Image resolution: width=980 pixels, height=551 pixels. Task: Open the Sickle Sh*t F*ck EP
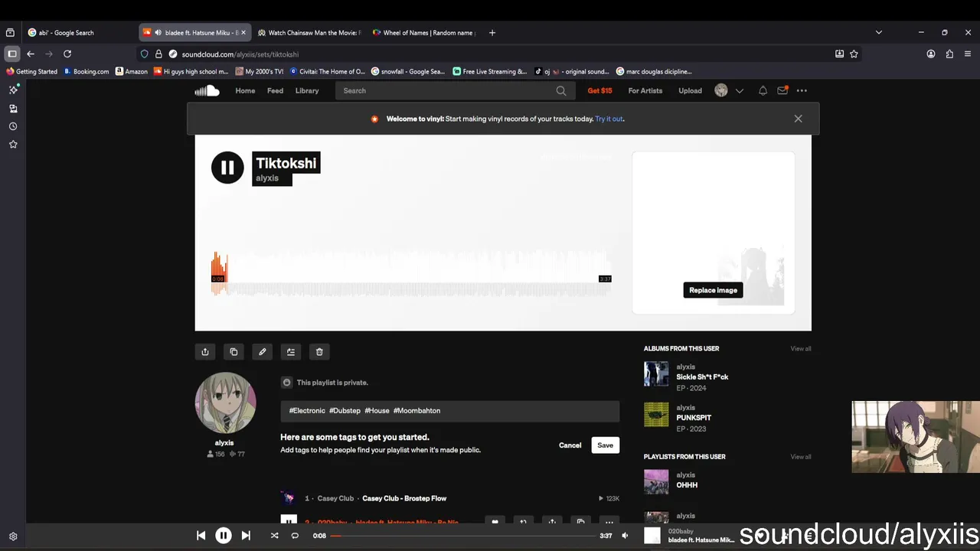(702, 377)
